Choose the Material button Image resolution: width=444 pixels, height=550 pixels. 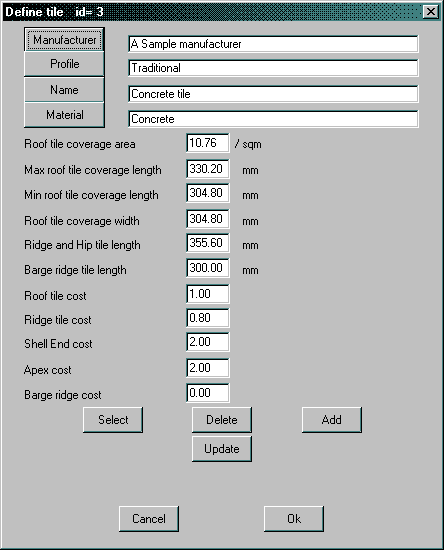coord(64,115)
